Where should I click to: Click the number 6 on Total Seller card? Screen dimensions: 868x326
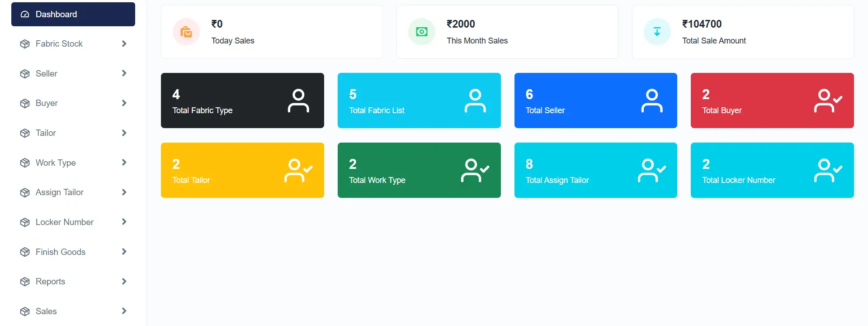tap(529, 94)
